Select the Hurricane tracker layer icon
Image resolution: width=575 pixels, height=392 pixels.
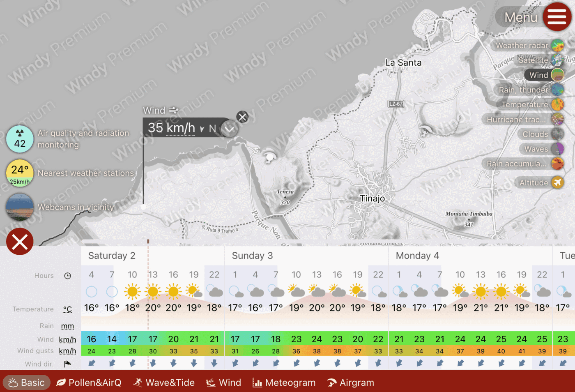pyautogui.click(x=557, y=120)
